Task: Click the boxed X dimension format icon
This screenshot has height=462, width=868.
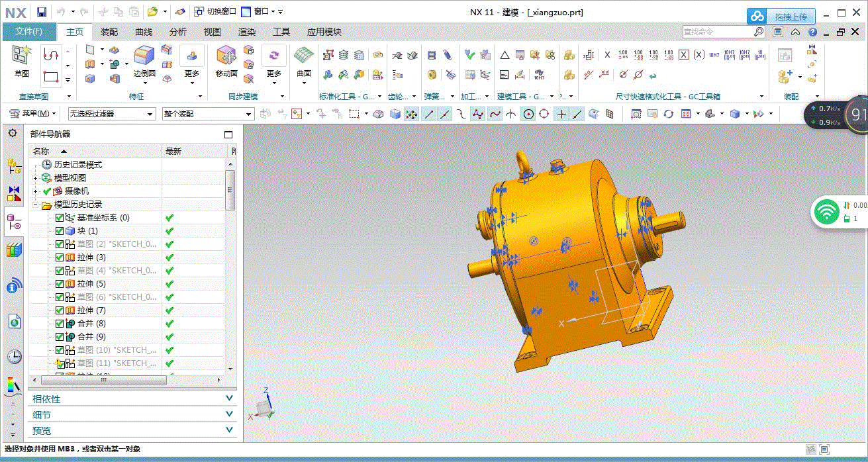Action: tap(684, 55)
